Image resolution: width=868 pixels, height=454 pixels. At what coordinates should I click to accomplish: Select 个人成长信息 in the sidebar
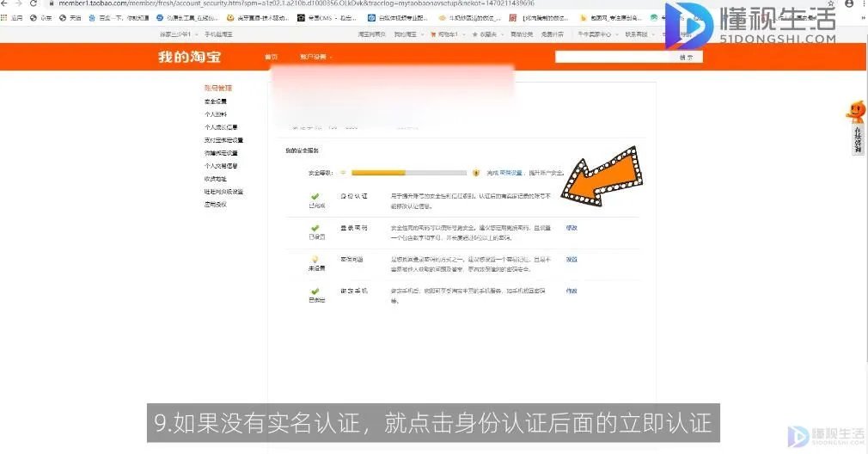(x=221, y=126)
